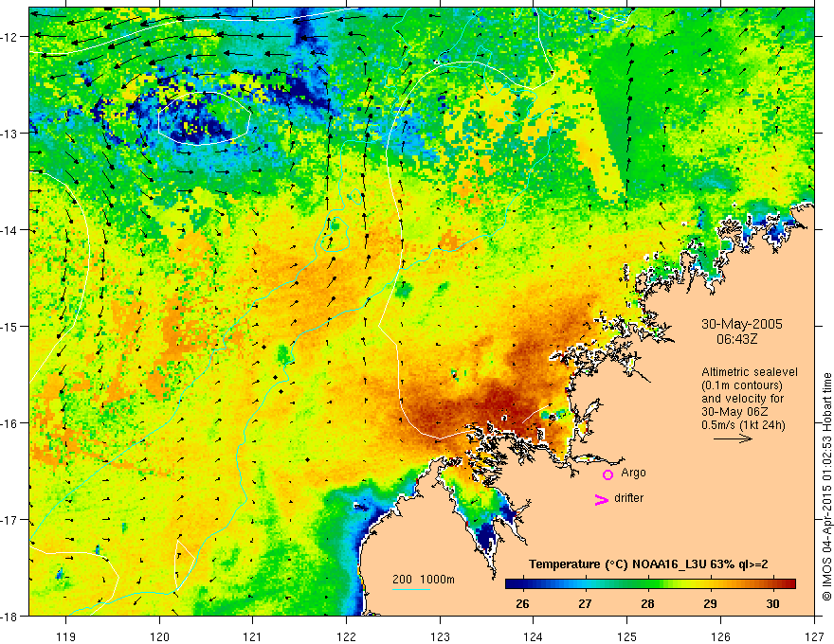Click the latitude axis label -15
The width and height of the screenshot is (834, 644).
coord(10,326)
